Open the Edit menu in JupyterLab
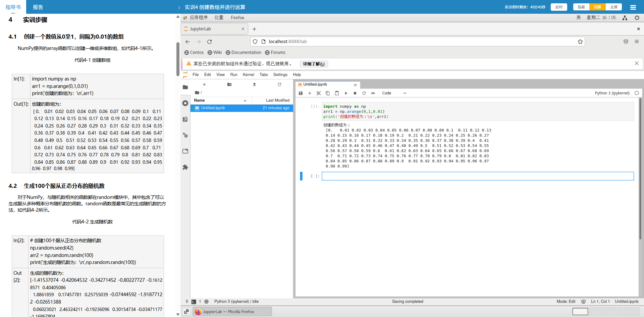 click(x=208, y=75)
